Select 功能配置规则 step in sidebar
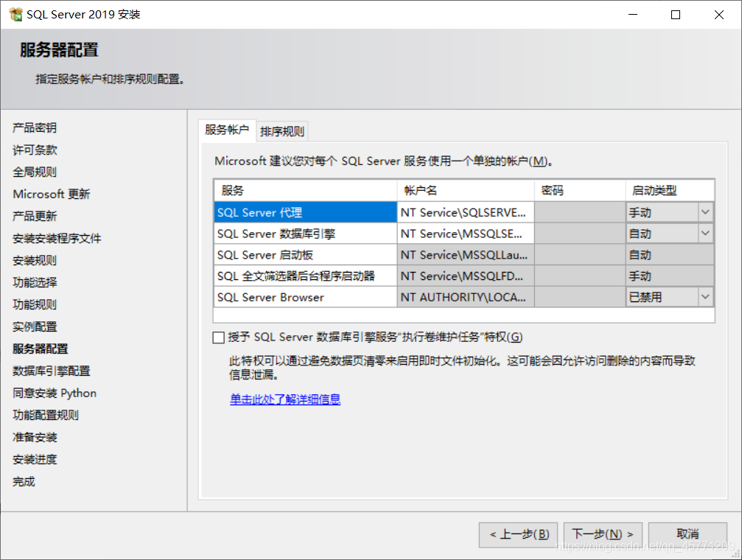 46,415
